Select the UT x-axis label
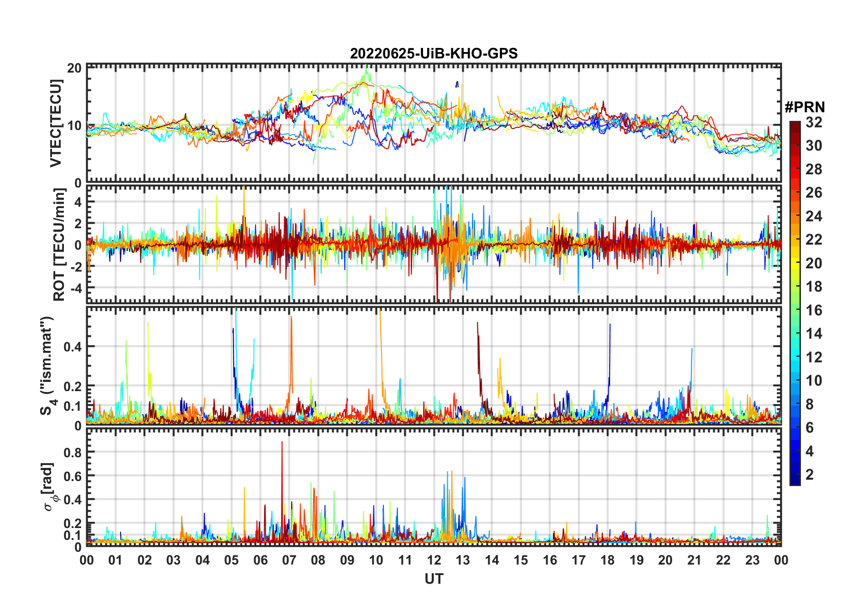The width and height of the screenshot is (868, 607). pos(434,579)
